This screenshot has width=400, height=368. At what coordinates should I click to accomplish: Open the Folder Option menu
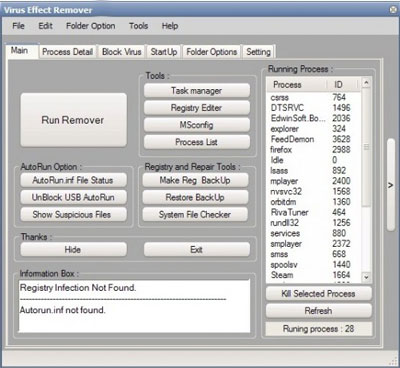[x=91, y=26]
